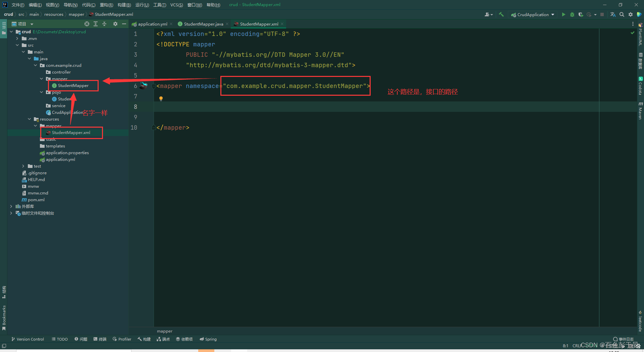Image resolution: width=644 pixels, height=352 pixels.
Task: Click the 8:1 caret position in status bar
Action: [x=566, y=346]
